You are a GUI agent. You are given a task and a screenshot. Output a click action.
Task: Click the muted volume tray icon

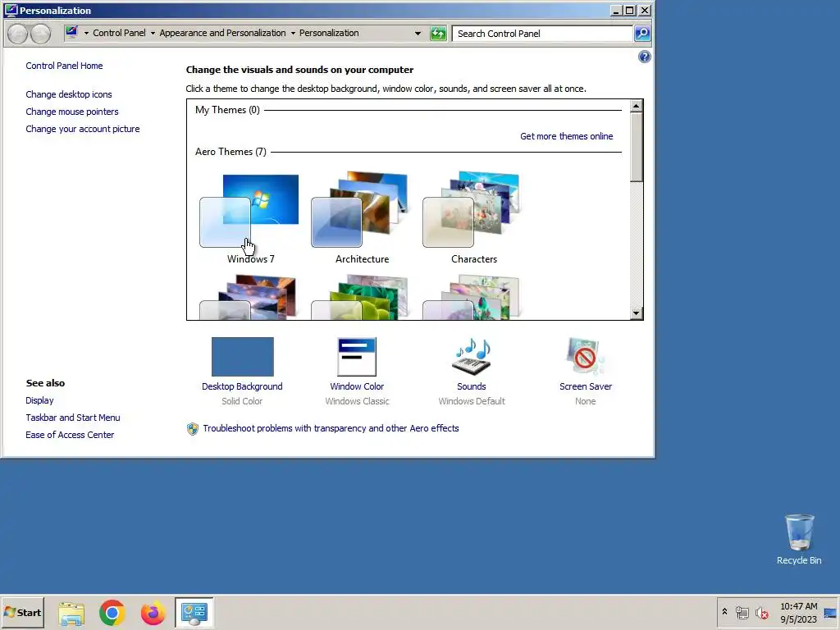coord(761,613)
